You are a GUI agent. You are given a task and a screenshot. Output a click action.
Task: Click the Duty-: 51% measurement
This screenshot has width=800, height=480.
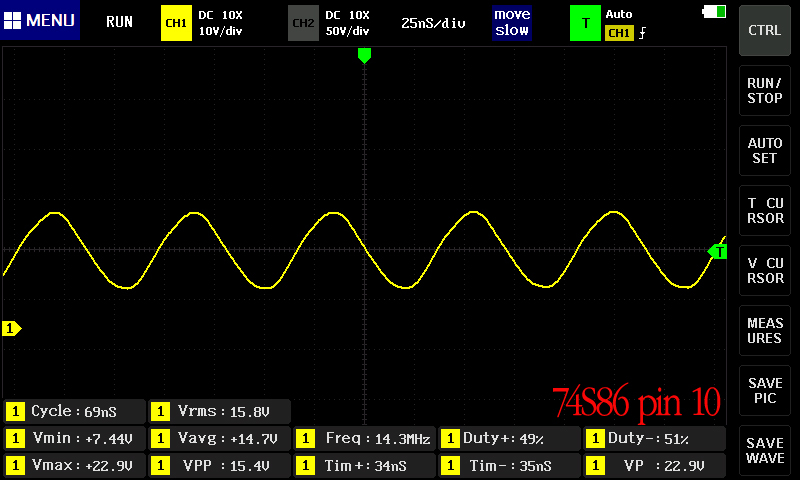click(x=655, y=438)
